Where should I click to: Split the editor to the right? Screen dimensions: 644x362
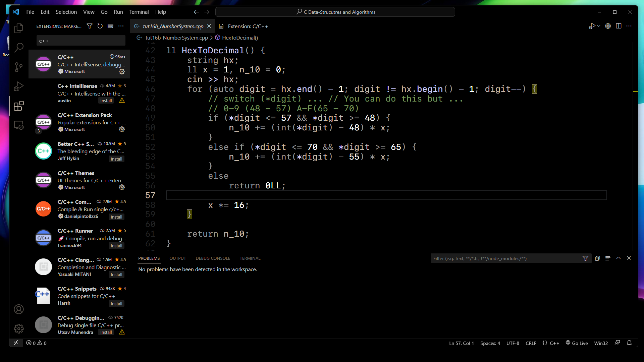pos(619,26)
